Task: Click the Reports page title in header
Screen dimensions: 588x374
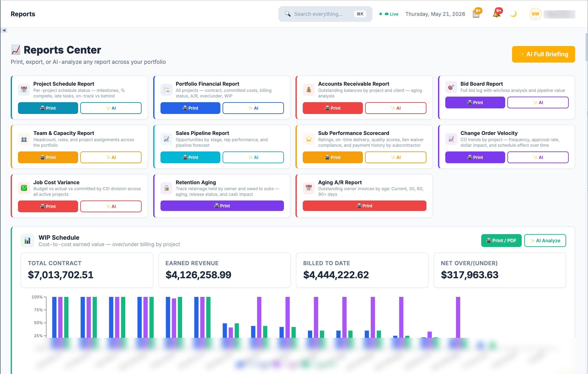Action: click(x=23, y=14)
